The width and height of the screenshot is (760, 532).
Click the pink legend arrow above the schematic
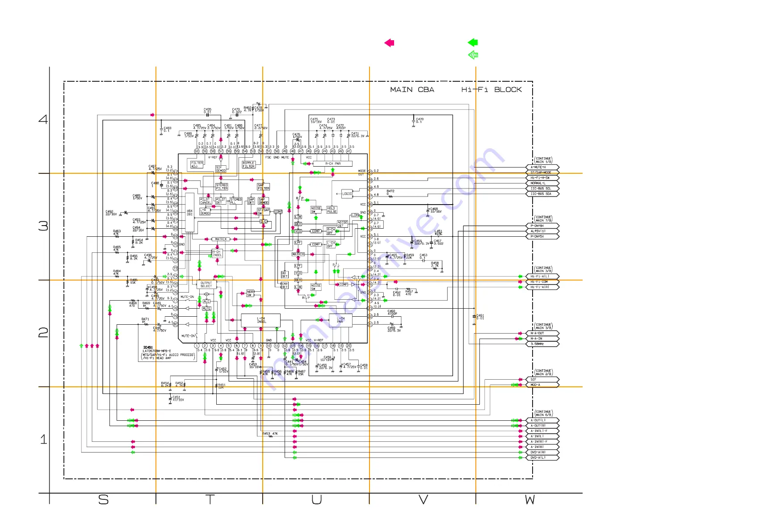click(389, 43)
